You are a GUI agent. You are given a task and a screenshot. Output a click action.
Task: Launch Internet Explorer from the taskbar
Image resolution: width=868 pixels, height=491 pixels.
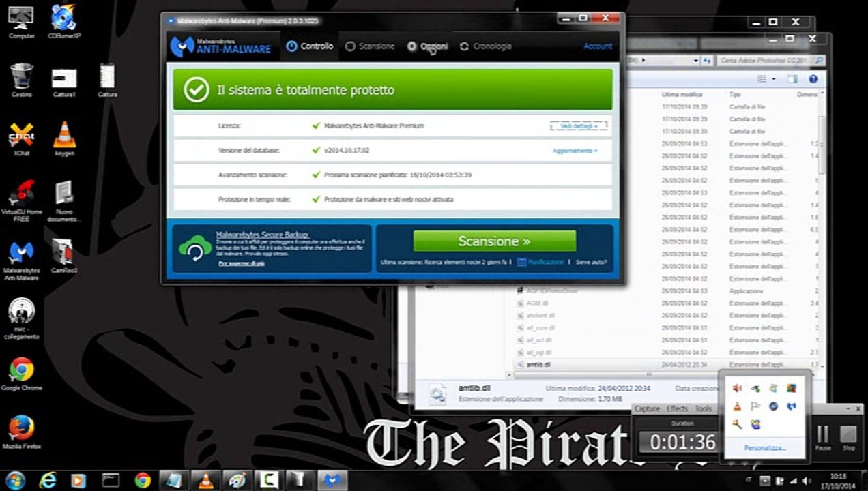(x=48, y=480)
